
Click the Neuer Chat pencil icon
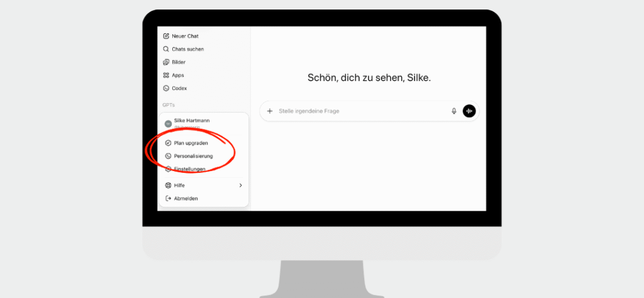[166, 36]
